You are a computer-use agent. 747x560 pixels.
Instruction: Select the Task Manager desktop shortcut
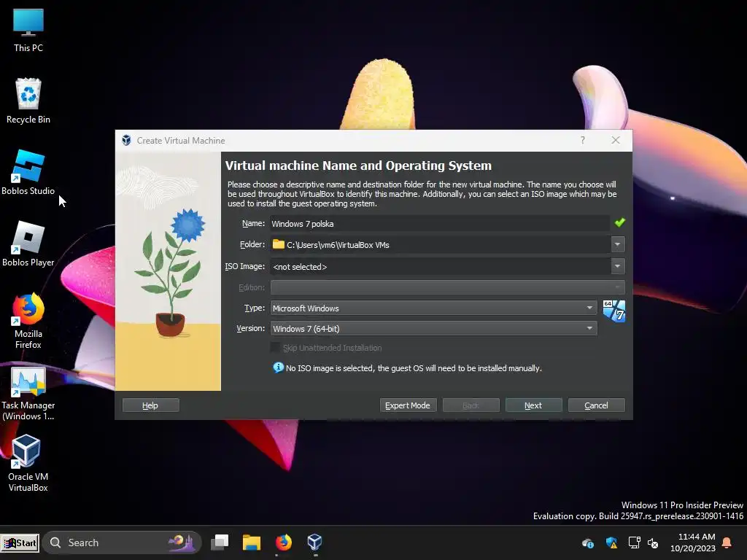pos(28,393)
